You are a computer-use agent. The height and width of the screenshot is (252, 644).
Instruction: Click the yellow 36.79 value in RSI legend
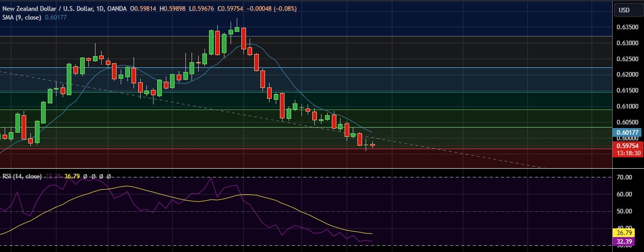[x=72, y=176]
